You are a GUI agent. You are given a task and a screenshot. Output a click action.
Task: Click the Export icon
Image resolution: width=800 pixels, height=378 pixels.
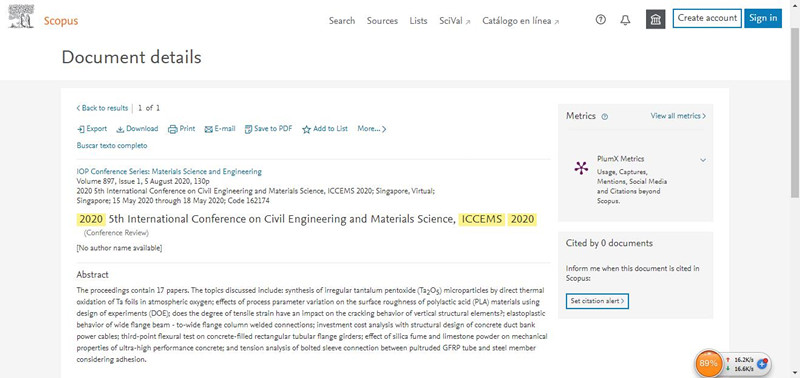coord(81,129)
